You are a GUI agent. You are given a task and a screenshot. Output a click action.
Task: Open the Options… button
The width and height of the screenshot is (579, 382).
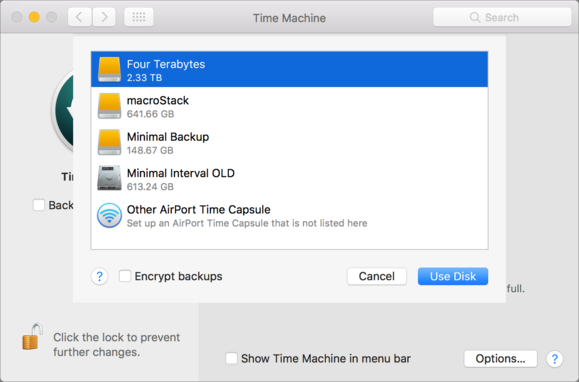(x=500, y=359)
